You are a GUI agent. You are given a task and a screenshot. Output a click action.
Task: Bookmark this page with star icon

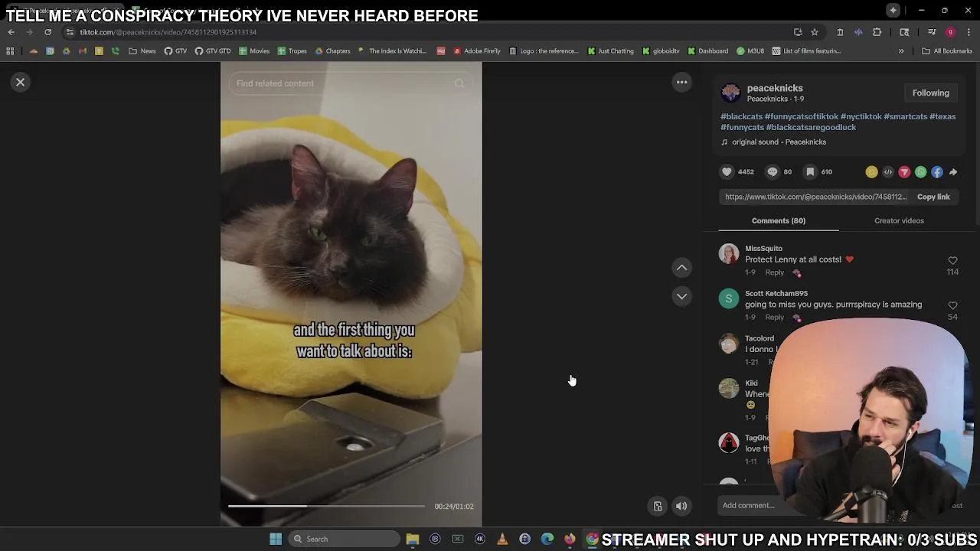[x=815, y=32]
